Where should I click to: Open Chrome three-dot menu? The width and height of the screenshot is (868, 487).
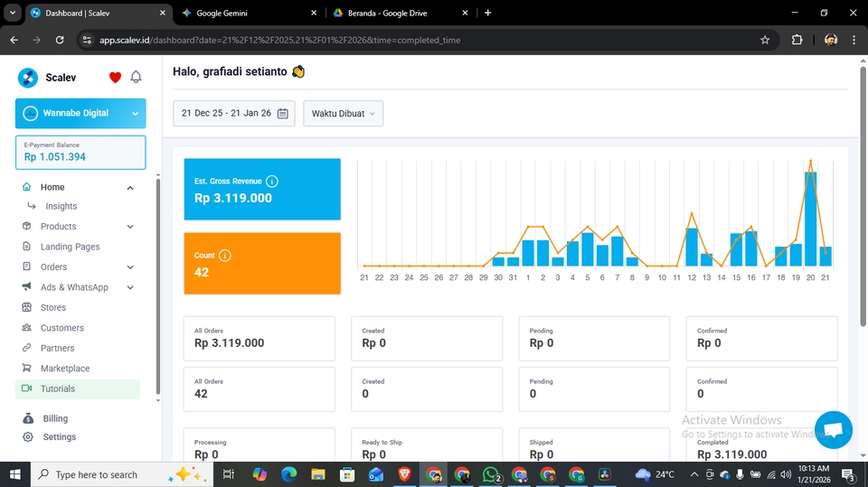click(854, 40)
